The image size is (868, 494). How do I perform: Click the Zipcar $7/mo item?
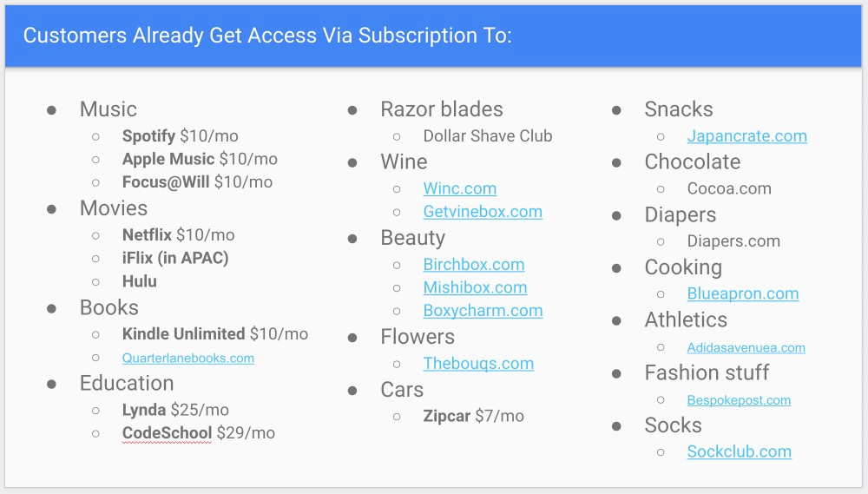(x=473, y=416)
